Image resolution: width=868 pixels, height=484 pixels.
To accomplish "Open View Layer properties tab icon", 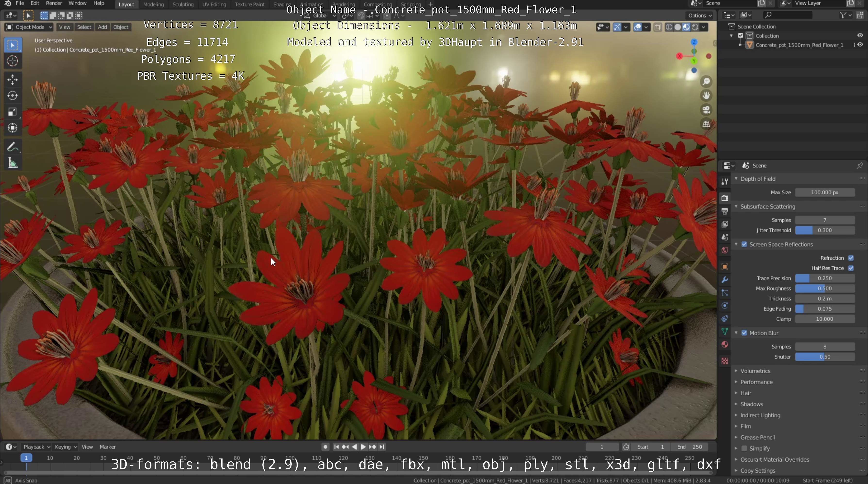I will point(725,224).
